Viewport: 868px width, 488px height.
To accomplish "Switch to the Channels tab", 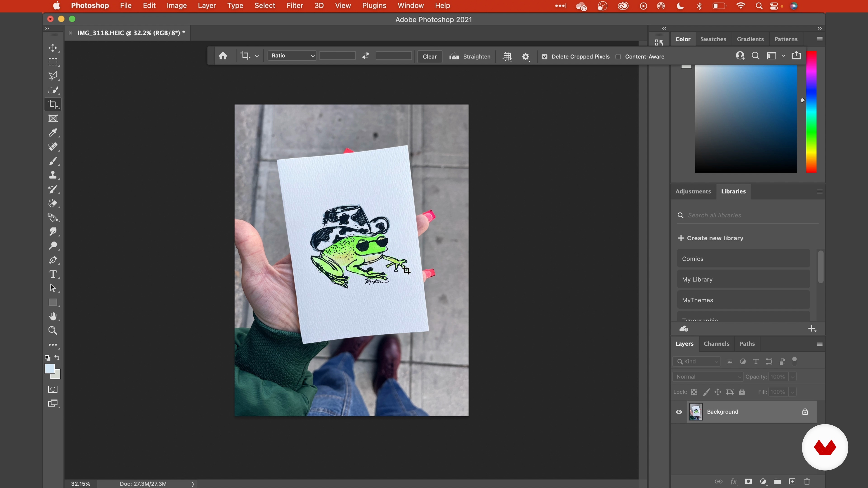I will [716, 344].
